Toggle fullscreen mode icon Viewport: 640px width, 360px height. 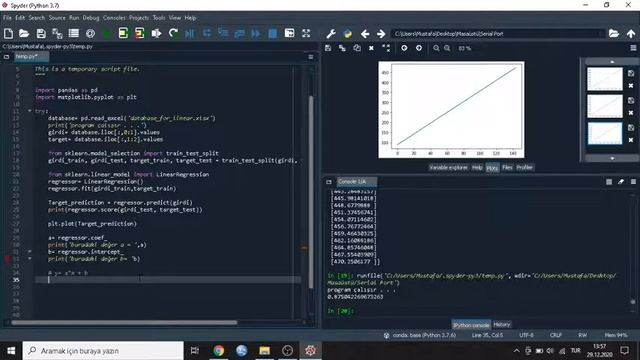(306, 33)
